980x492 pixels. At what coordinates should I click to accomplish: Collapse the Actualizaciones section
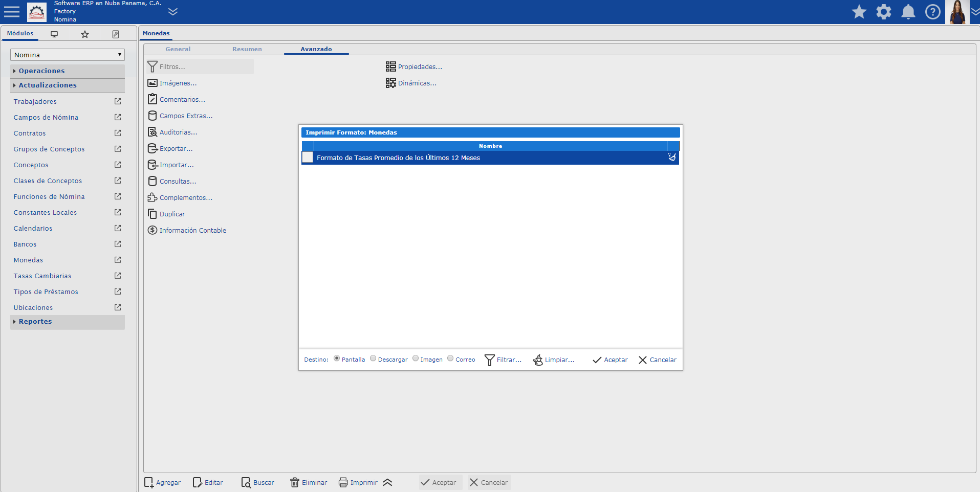[x=68, y=85]
